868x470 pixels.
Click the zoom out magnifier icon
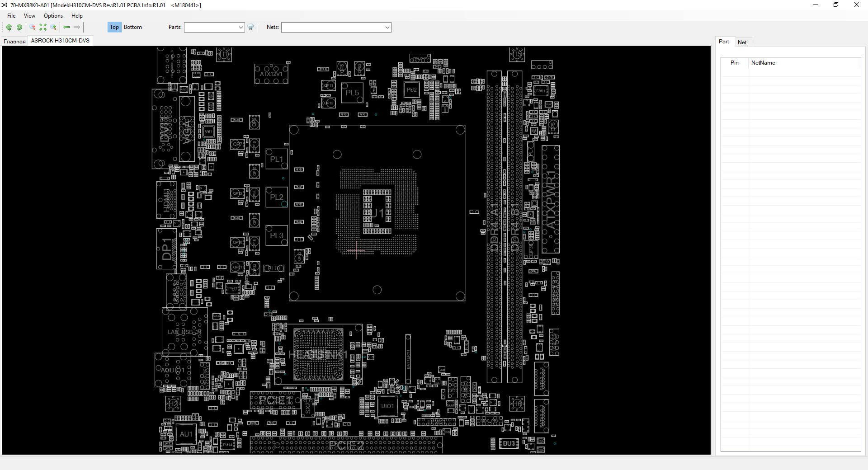pyautogui.click(x=33, y=28)
